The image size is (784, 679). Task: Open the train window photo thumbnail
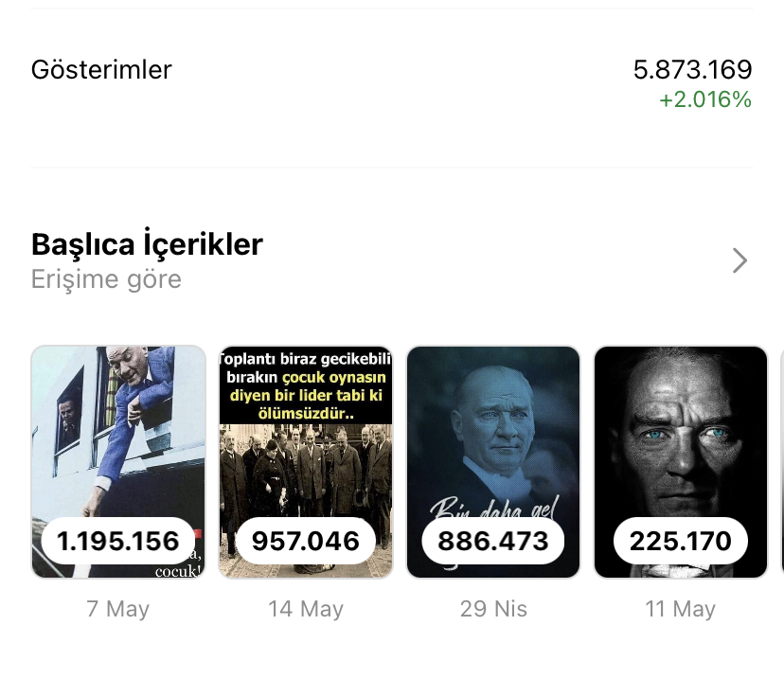tap(118, 462)
